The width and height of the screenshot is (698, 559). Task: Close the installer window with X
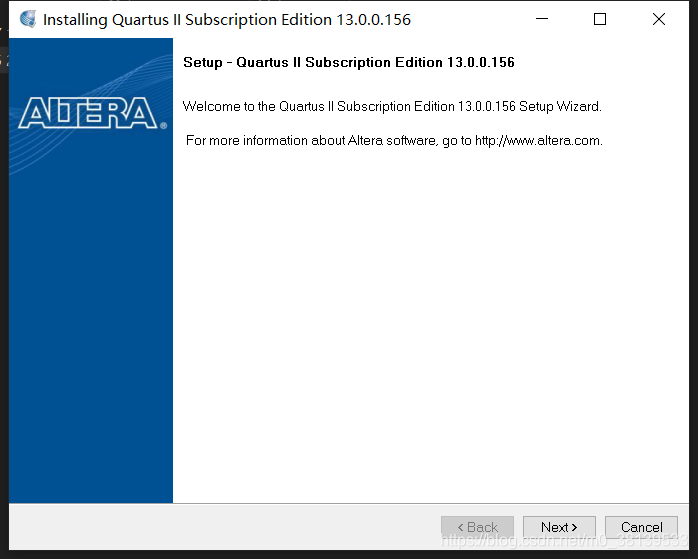click(659, 19)
